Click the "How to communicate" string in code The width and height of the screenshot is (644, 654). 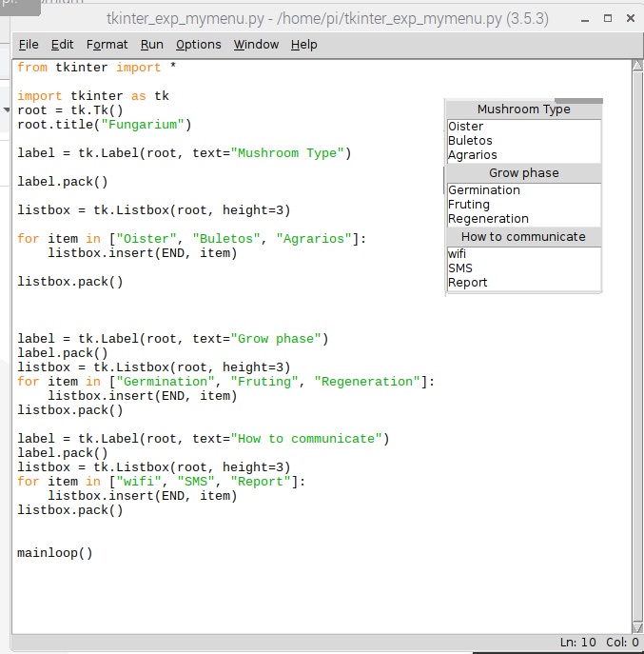coord(306,438)
